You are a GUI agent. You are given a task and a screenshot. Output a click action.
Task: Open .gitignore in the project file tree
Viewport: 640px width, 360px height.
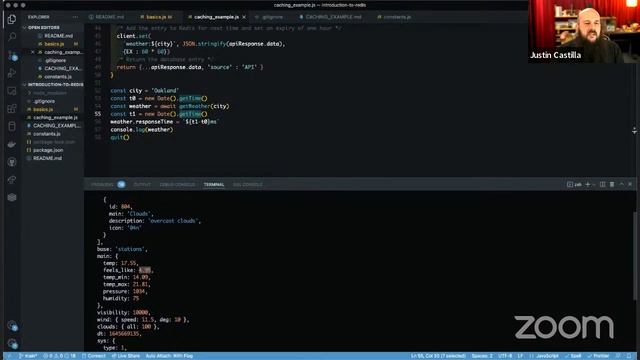[44, 101]
